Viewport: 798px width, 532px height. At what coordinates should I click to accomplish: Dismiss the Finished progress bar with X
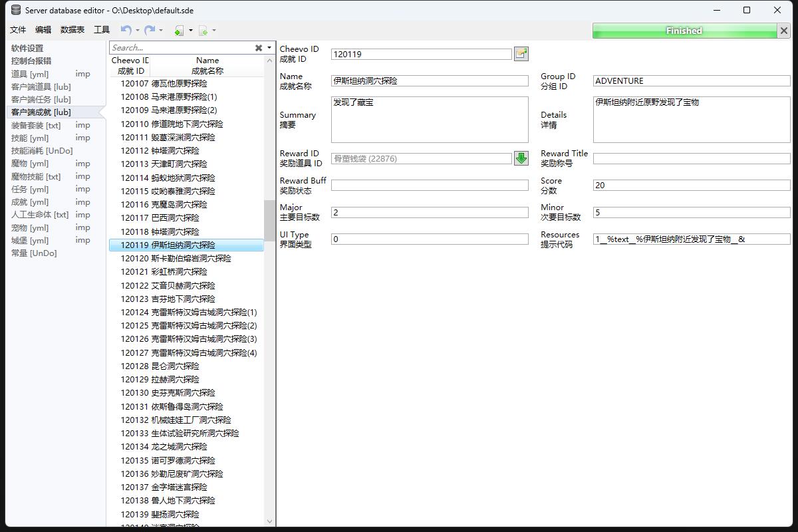click(783, 31)
